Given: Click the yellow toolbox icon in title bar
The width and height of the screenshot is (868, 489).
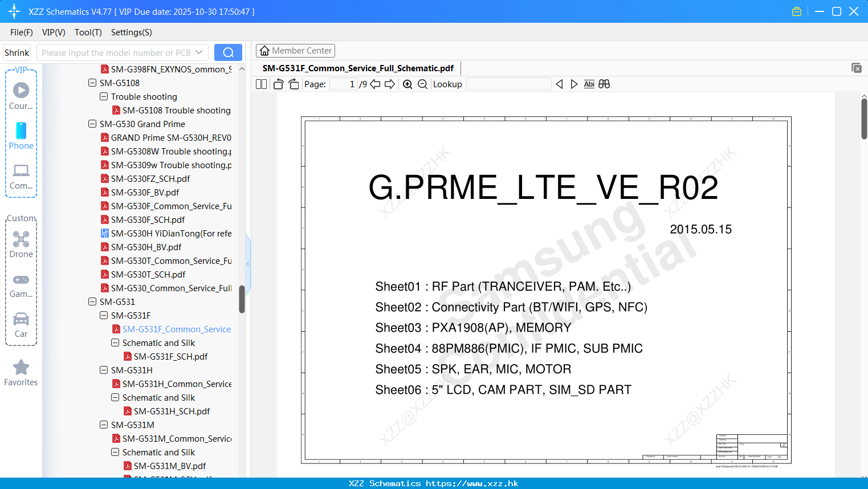Looking at the screenshot, I should (x=797, y=11).
